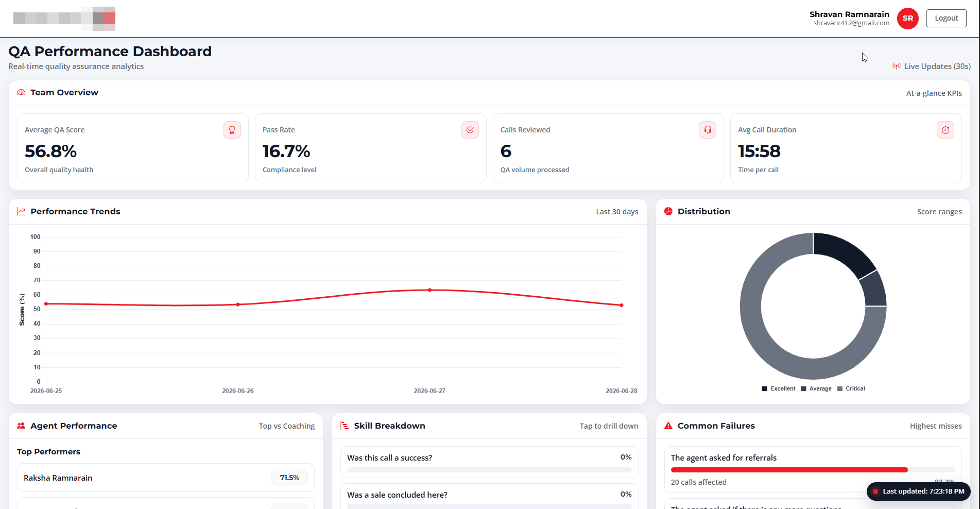This screenshot has height=509, width=980.
Task: Open the SR user avatar
Action: (x=907, y=19)
